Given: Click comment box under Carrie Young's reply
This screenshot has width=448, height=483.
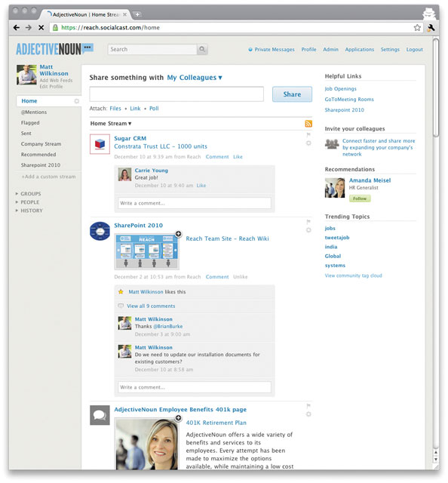Looking at the screenshot, I should (195, 203).
